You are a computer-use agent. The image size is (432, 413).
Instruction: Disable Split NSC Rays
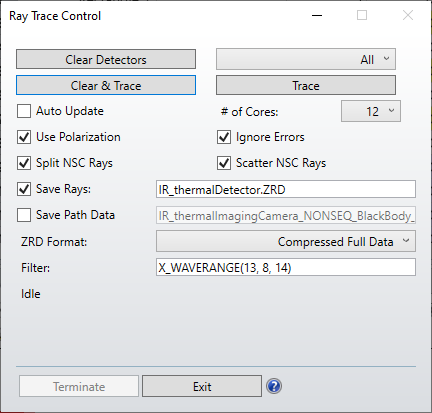(x=24, y=163)
